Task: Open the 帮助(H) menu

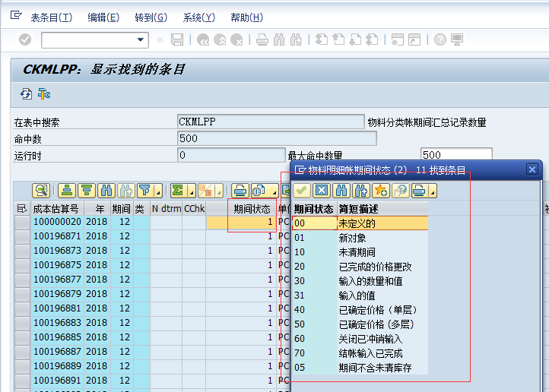Action: point(246,17)
